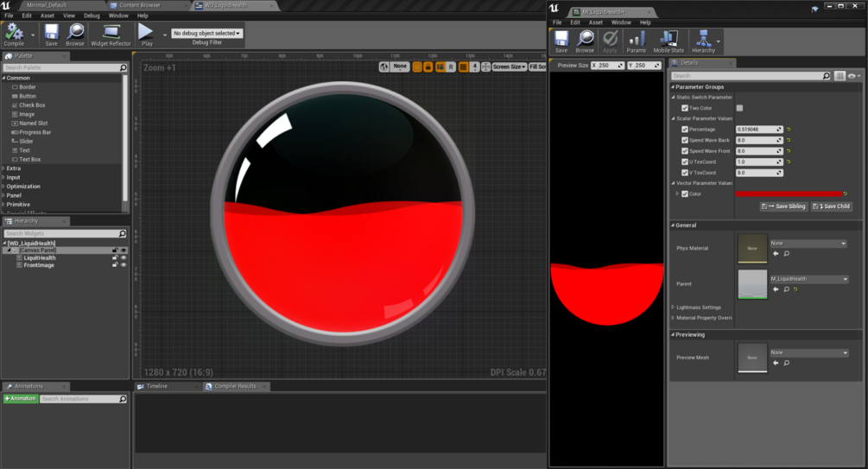Pick the red Color parameter swatch
The height and width of the screenshot is (469, 868).
coord(789,193)
